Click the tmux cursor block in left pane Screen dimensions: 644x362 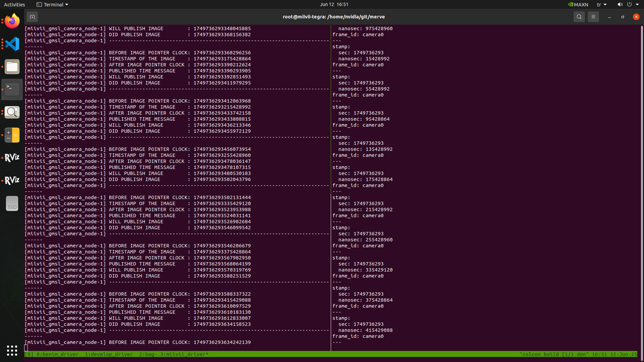click(x=26, y=348)
